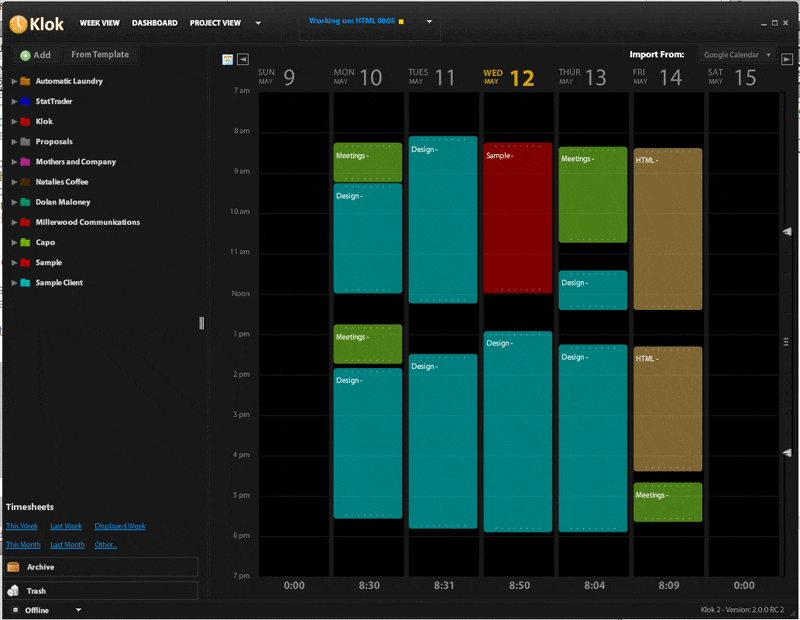Screen dimensions: 800x620
Task: Open the Google Calendar import dropdown
Action: click(x=737, y=55)
